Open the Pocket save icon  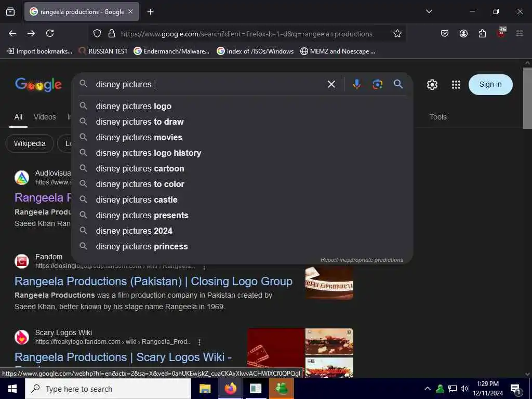[x=445, y=33]
